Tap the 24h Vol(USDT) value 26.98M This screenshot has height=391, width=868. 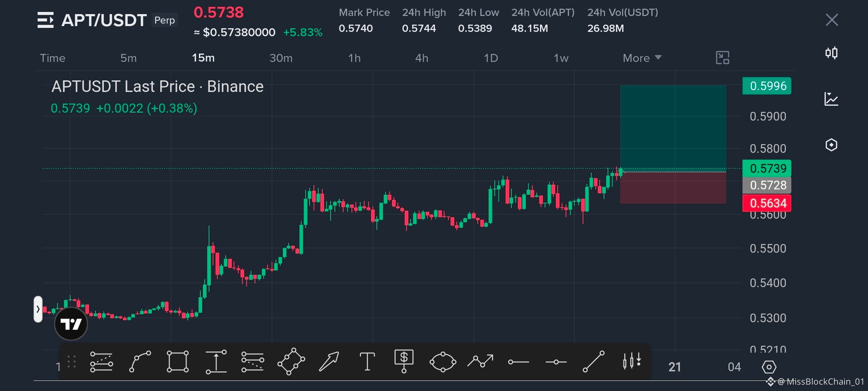tap(606, 28)
